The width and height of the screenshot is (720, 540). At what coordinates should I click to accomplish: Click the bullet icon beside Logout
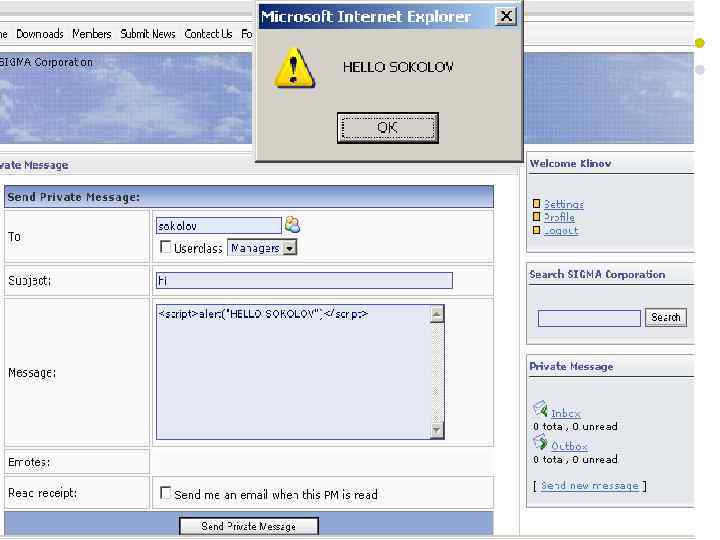[536, 230]
